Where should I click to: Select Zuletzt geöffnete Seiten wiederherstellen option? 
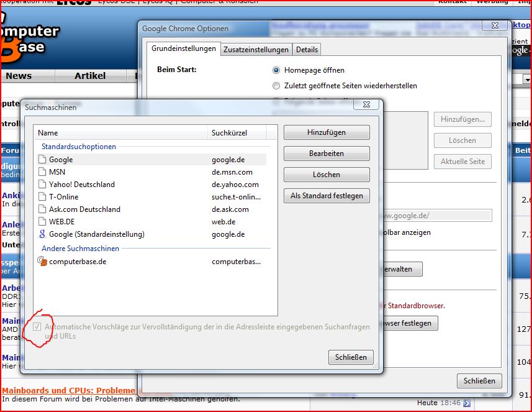point(276,86)
